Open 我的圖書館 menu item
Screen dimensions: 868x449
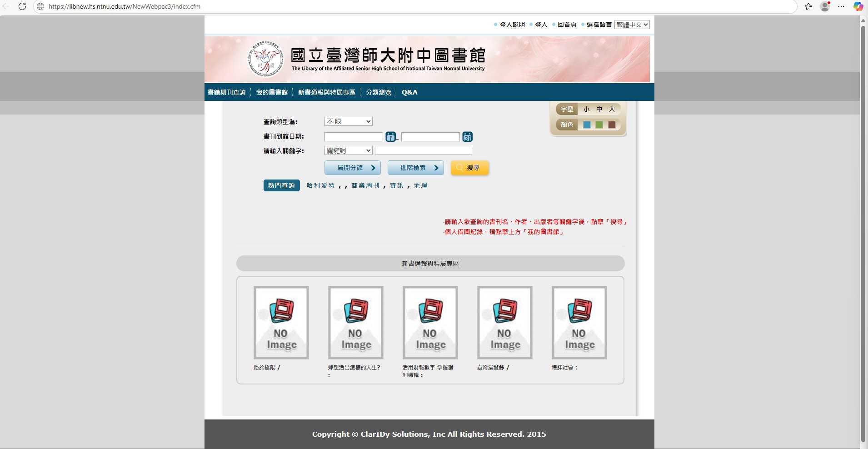[x=272, y=92]
